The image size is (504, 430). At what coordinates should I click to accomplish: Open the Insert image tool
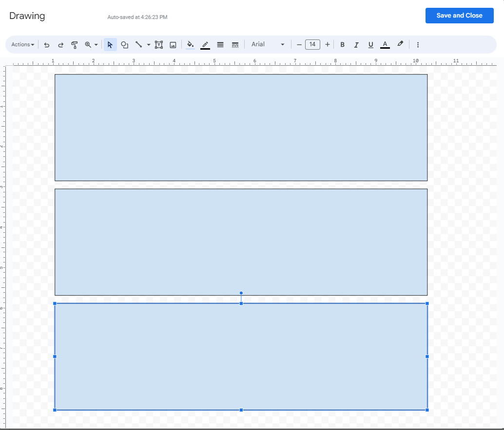pos(173,44)
